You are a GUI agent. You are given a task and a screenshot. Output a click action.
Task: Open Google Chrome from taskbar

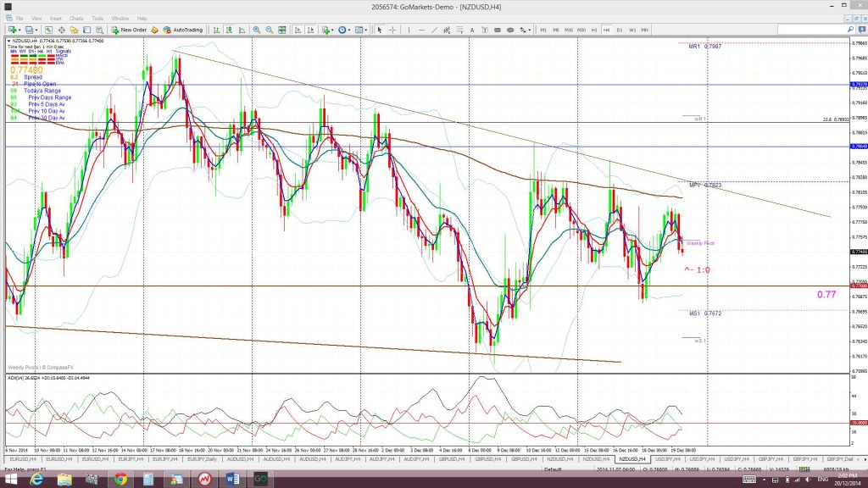point(120,480)
